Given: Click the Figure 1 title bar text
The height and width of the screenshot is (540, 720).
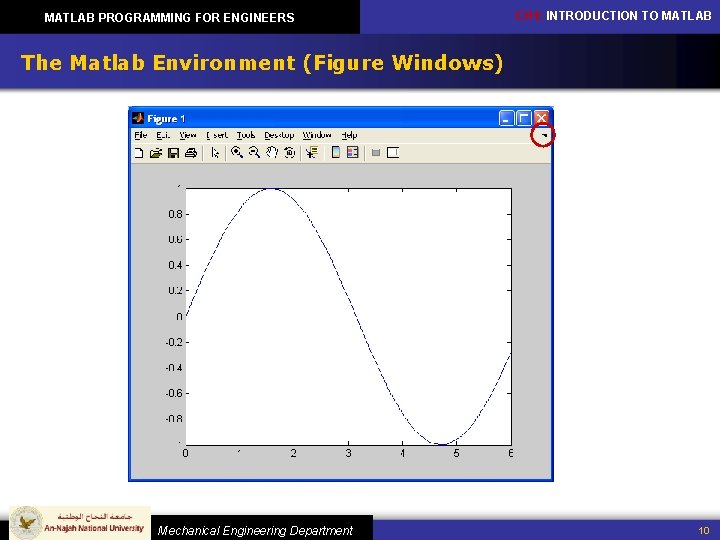Looking at the screenshot, I should 166,119.
